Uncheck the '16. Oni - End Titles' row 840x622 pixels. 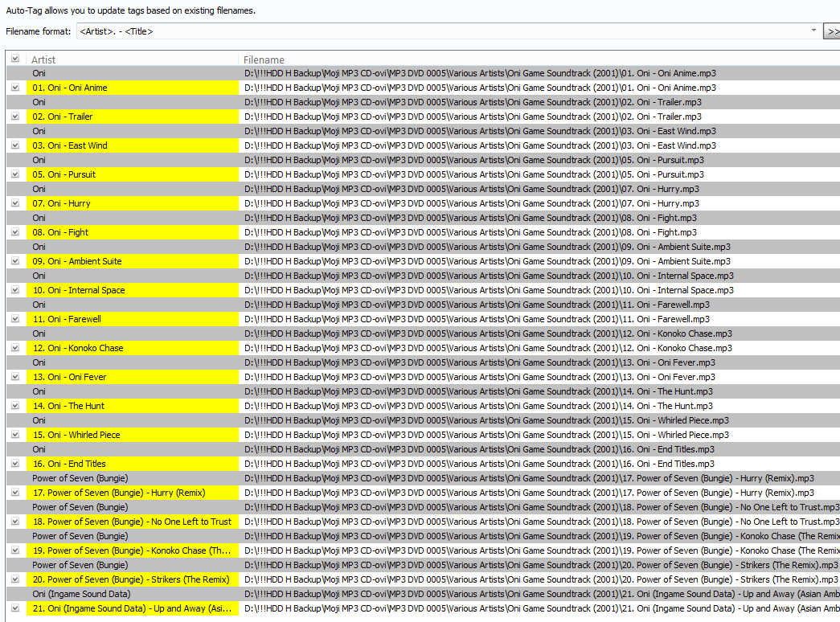15,464
